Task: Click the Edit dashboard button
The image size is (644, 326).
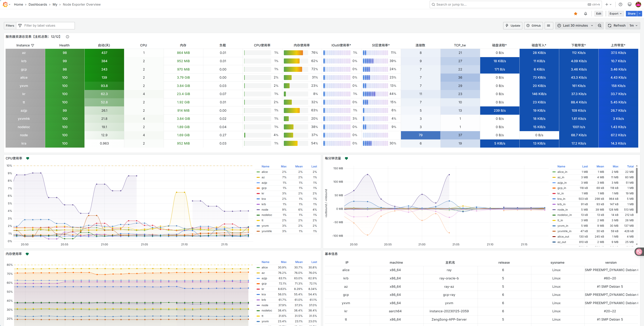Action: click(x=598, y=14)
